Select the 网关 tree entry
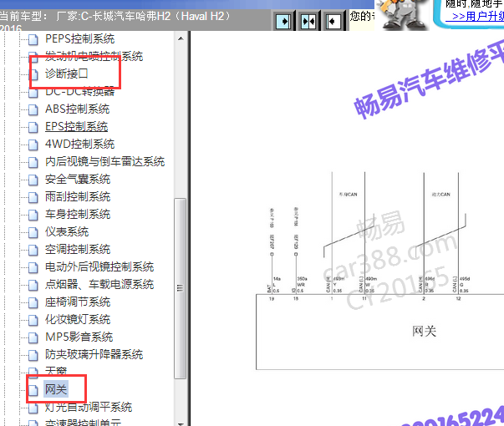 point(56,389)
